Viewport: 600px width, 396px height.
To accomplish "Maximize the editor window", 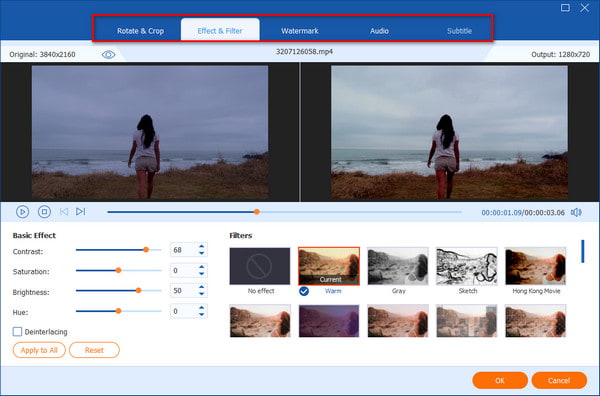I will (565, 8).
